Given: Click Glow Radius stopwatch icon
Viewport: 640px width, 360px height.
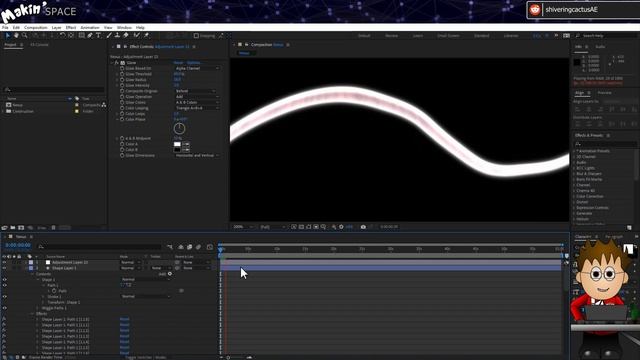Looking at the screenshot, I should click(122, 80).
